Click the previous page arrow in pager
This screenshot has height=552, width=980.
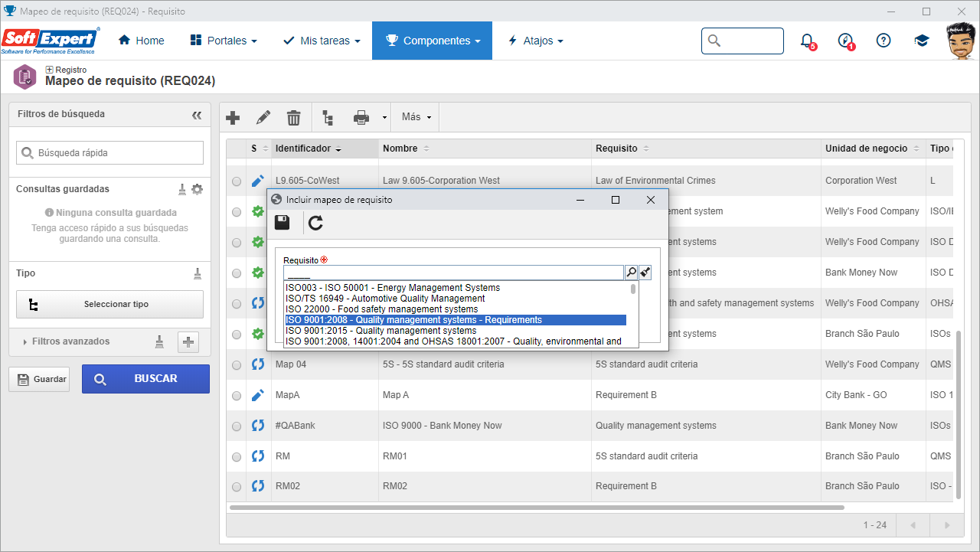pyautogui.click(x=912, y=525)
